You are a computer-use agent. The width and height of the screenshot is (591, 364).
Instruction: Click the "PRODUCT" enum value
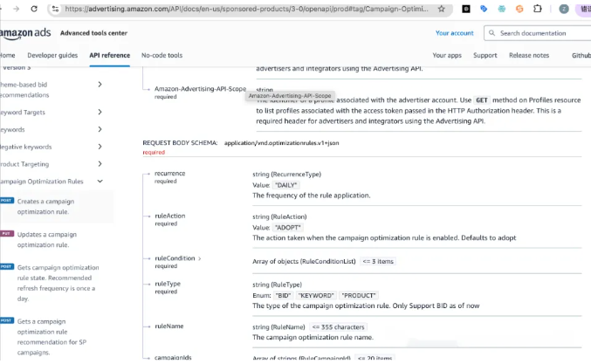coord(359,295)
